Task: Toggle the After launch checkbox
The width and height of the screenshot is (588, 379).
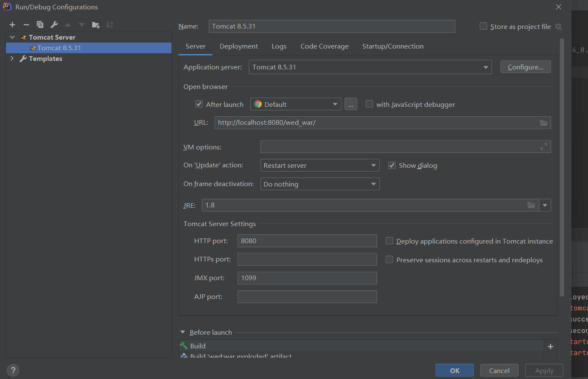Action: pyautogui.click(x=199, y=104)
